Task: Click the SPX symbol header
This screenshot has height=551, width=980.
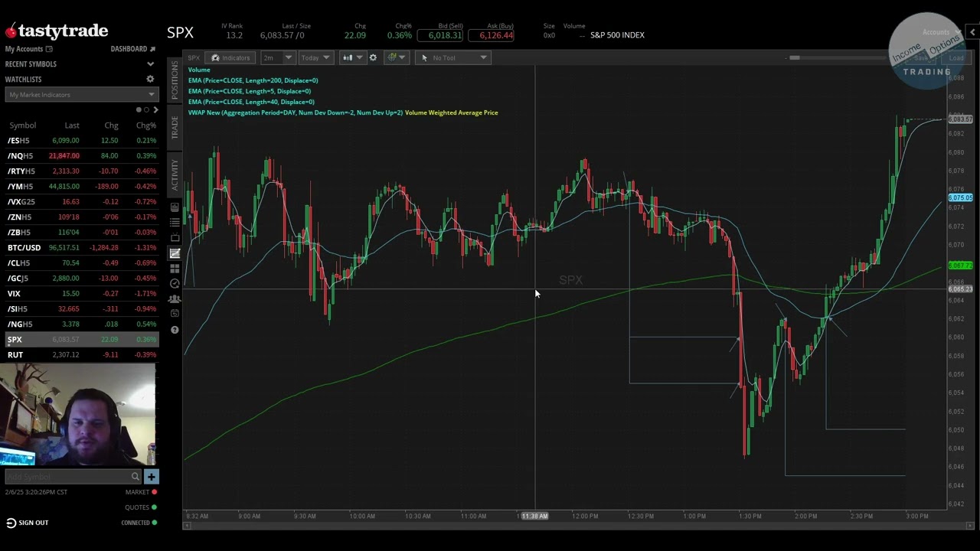Action: (181, 33)
